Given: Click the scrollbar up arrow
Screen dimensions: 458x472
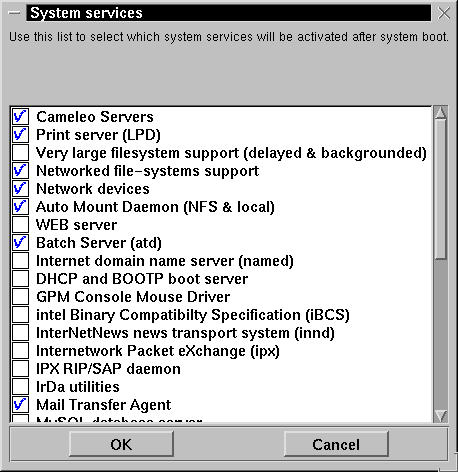Looking at the screenshot, I should tap(441, 113).
